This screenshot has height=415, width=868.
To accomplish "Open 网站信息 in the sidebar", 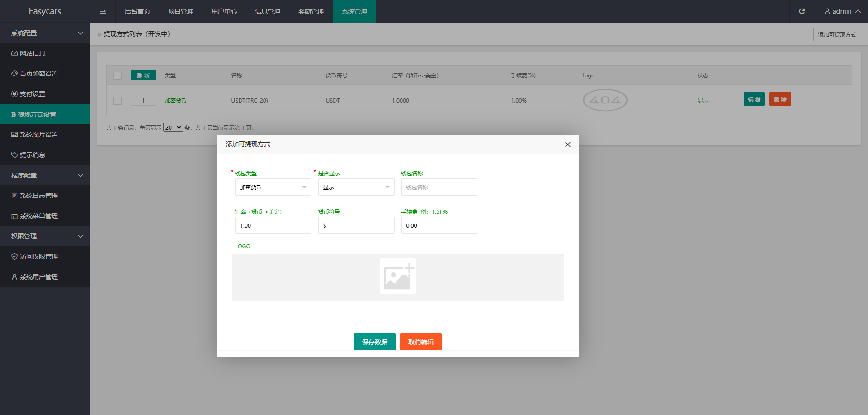I will click(32, 53).
